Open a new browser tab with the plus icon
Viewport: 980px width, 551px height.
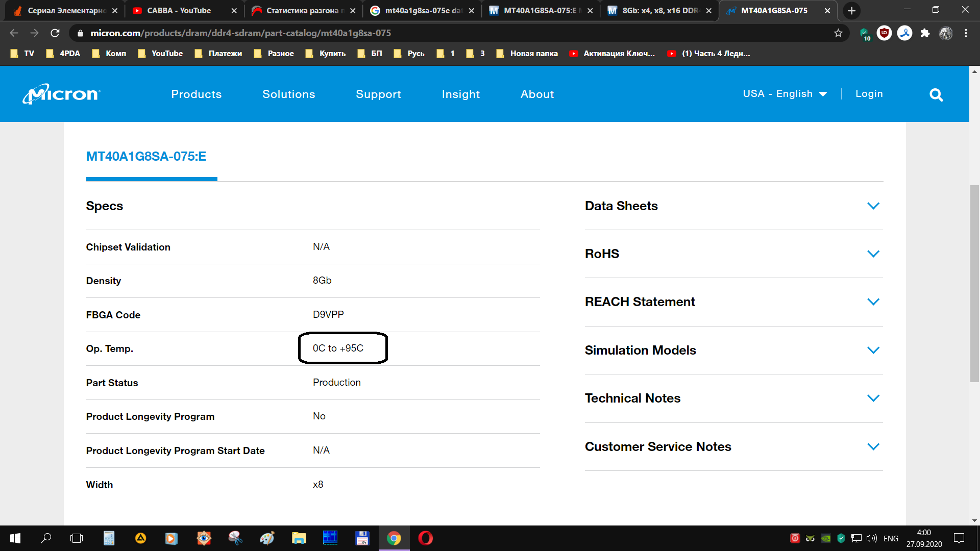851,11
